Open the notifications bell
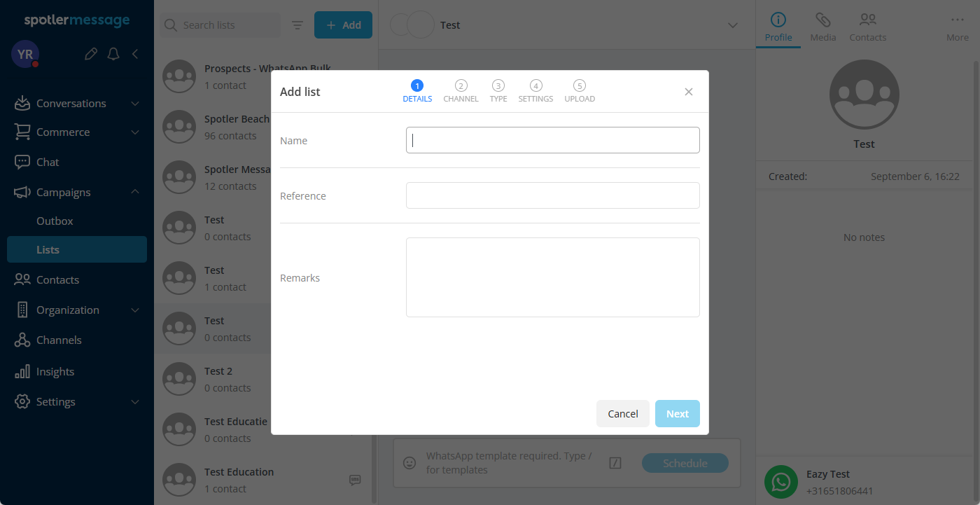 [x=113, y=54]
